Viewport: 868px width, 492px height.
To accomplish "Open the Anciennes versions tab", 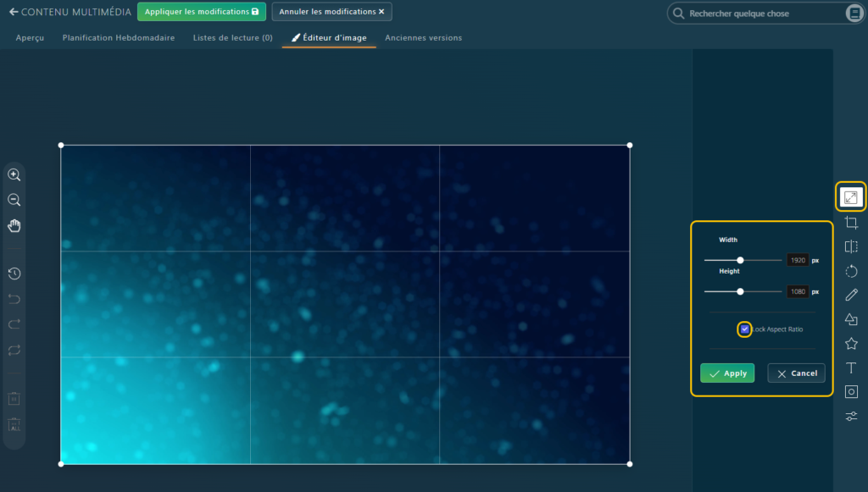I will [x=423, y=38].
